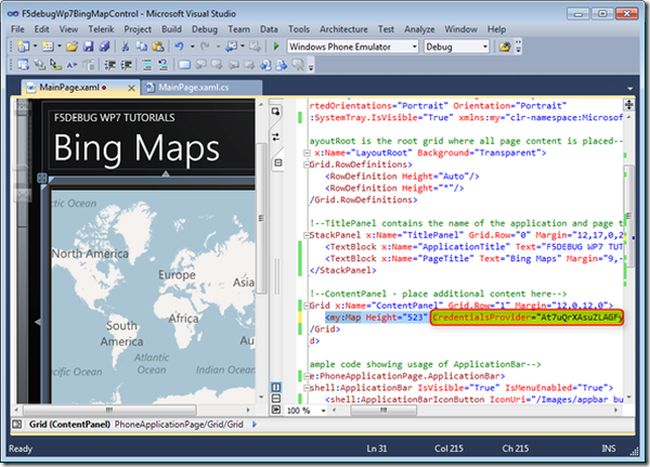Click the Undo icon in toolbar
This screenshot has height=467, width=650.
tap(178, 47)
